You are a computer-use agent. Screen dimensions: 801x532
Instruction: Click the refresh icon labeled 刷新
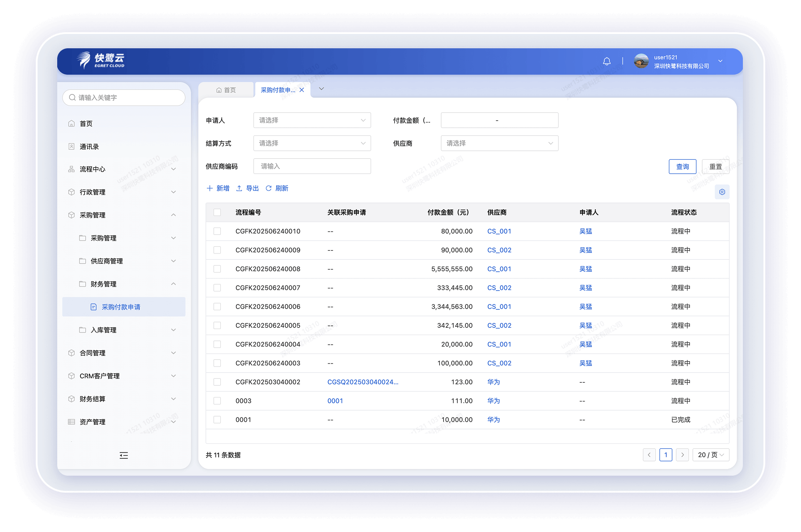point(269,188)
